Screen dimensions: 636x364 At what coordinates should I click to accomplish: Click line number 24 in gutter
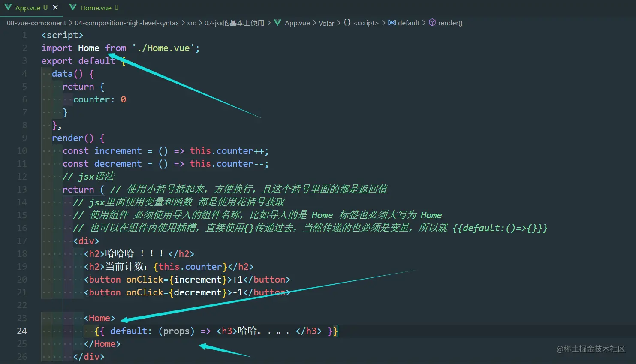click(22, 331)
